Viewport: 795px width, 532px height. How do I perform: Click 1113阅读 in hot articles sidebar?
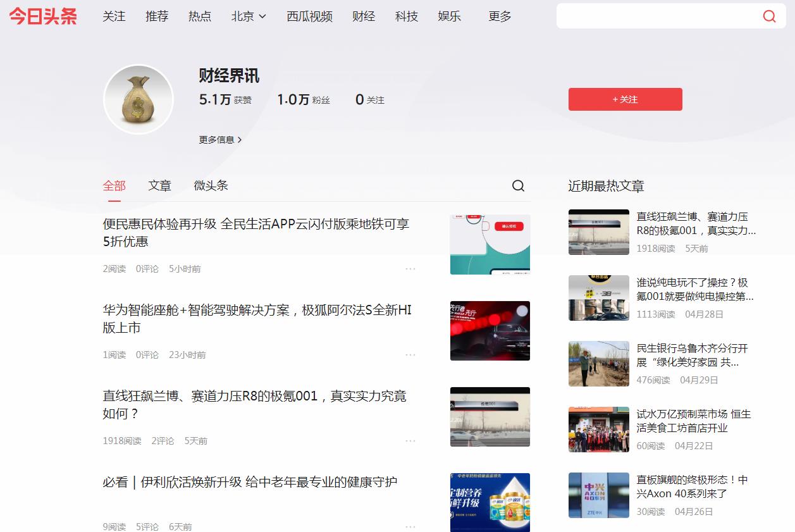click(656, 314)
